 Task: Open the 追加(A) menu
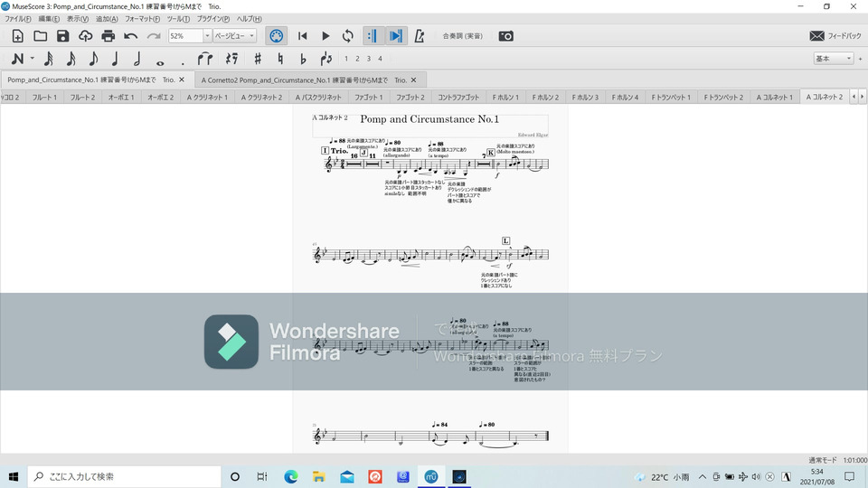point(107,19)
